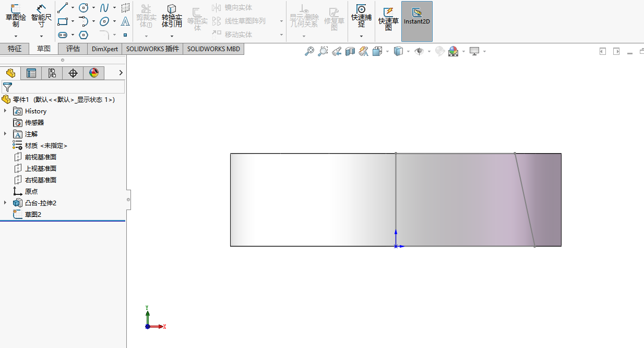Select the Arc sketch tool
This screenshot has width=644, height=348.
tap(84, 21)
